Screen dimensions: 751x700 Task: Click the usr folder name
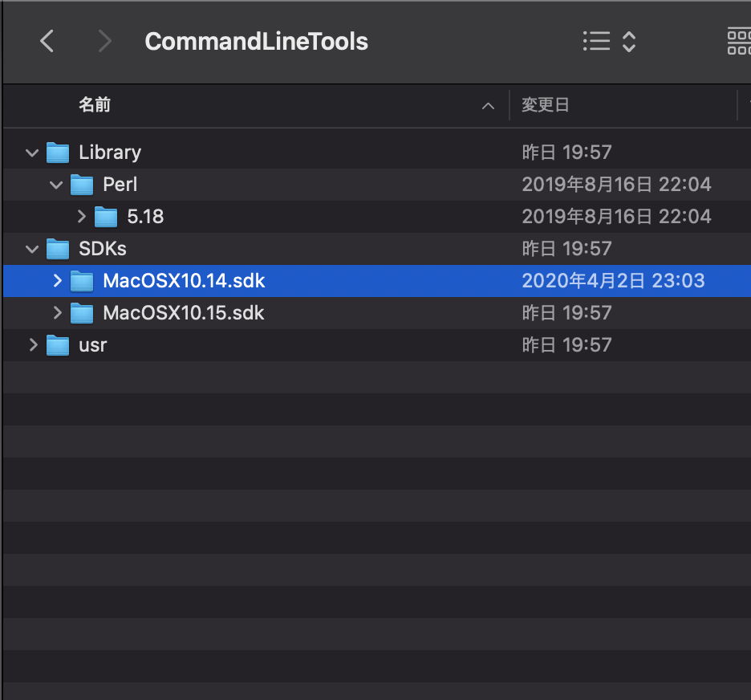(x=92, y=345)
